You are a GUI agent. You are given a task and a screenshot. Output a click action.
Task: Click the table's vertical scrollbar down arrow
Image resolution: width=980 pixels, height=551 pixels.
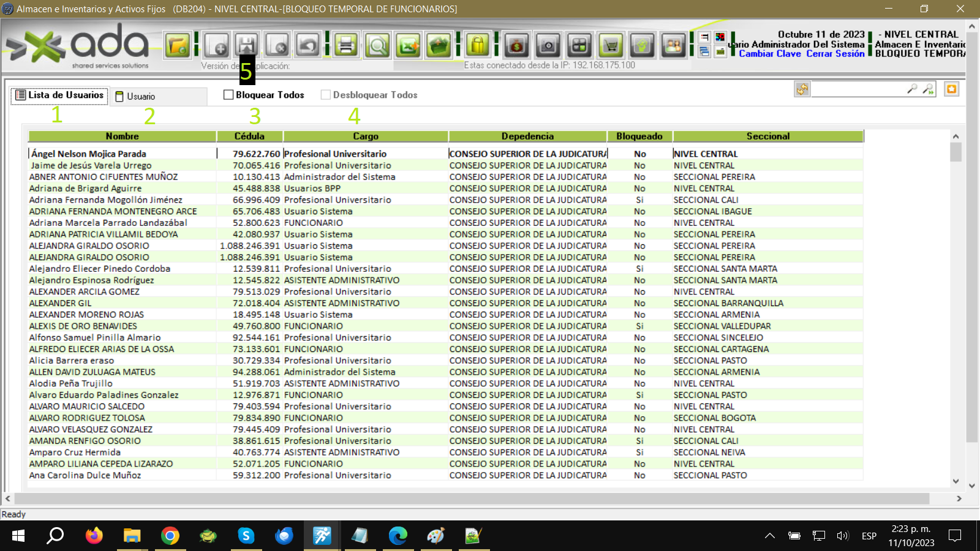[956, 481]
